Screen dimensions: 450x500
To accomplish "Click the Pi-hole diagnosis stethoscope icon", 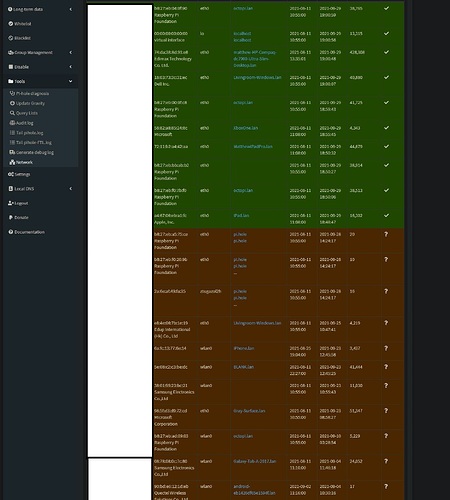I will [x=12, y=93].
